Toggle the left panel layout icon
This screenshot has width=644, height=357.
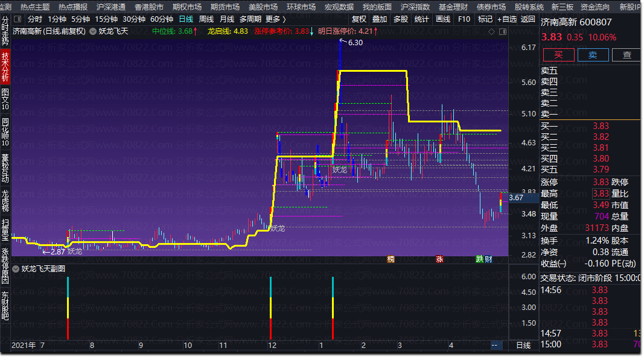coord(18,19)
